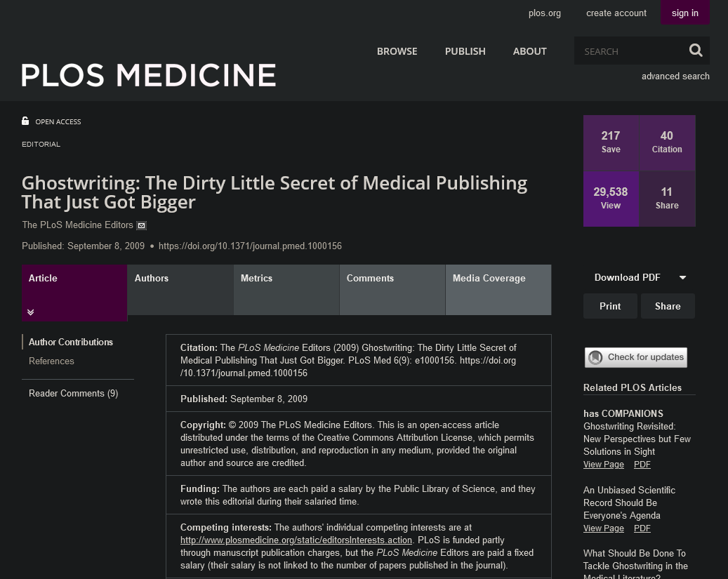The width and height of the screenshot is (728, 579).
Task: Click the sign in button
Action: point(684,13)
